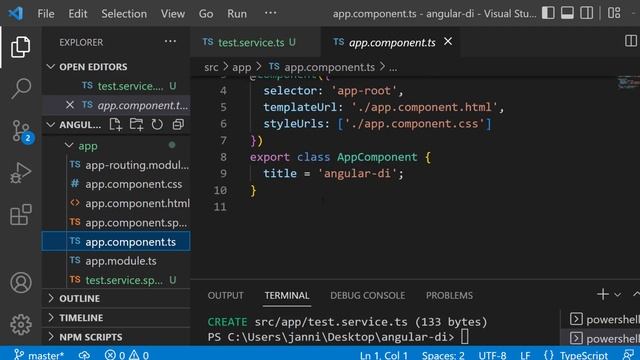640x360 pixels.
Task: Switch to the Problems panel tab
Action: coord(449,295)
